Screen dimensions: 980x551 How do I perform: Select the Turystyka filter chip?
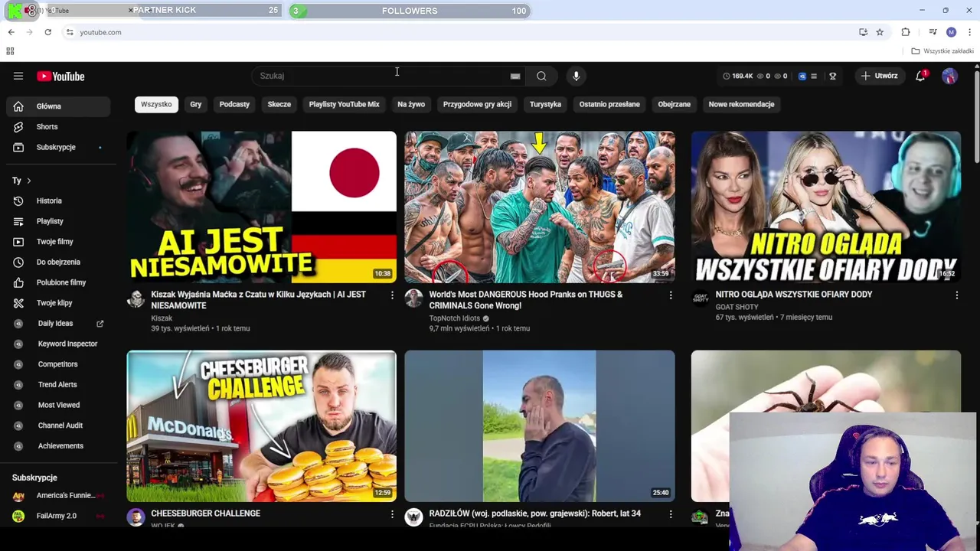click(x=545, y=104)
